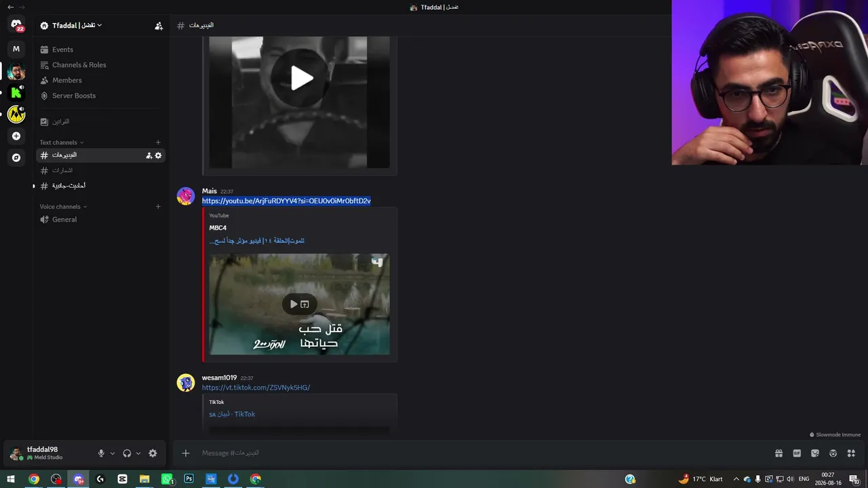The width and height of the screenshot is (868, 488).
Task: Open YouTube video in pop-out
Action: pos(305,304)
